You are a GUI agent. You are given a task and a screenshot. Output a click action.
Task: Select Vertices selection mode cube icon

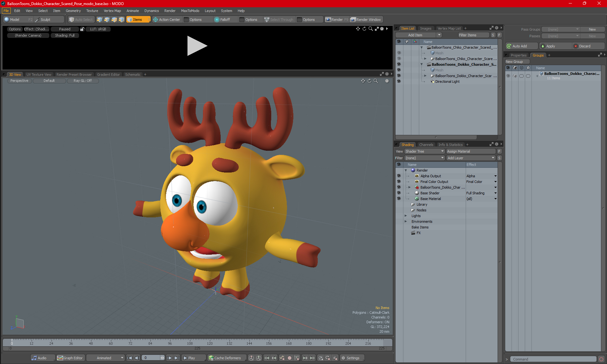point(100,20)
